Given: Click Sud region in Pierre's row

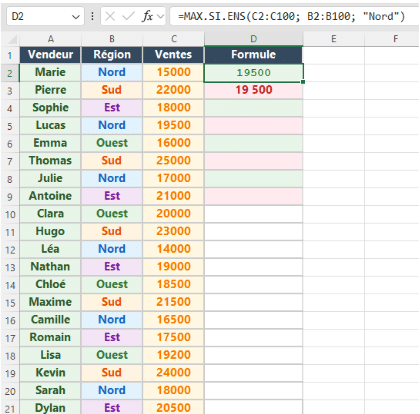Looking at the screenshot, I should 112,90.
